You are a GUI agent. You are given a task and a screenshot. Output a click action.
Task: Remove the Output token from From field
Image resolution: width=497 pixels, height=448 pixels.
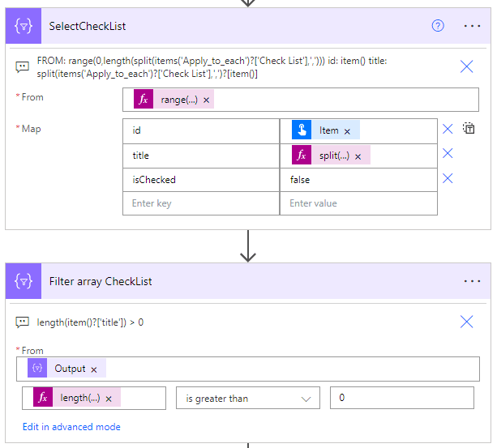(93, 369)
